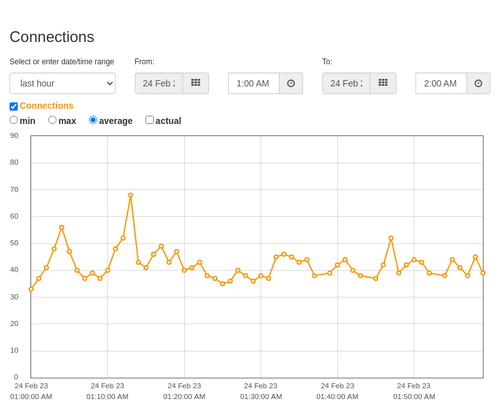Click the data point at 56 connections

tap(62, 227)
